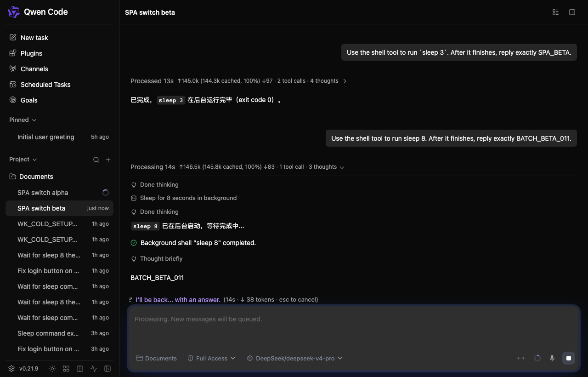Click the split columns layout icon
The height and width of the screenshot is (377, 588).
click(x=80, y=369)
